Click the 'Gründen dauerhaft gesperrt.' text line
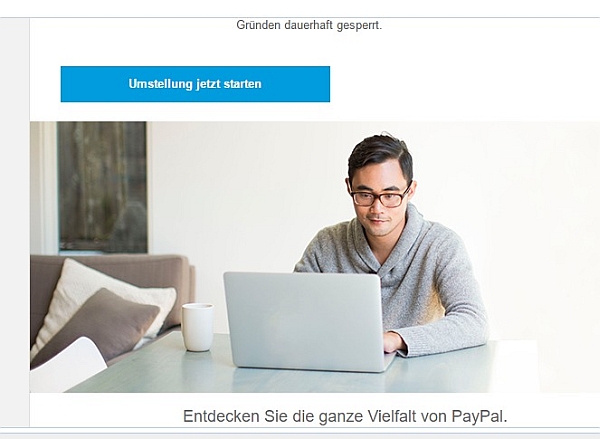600x439 pixels. [309, 25]
